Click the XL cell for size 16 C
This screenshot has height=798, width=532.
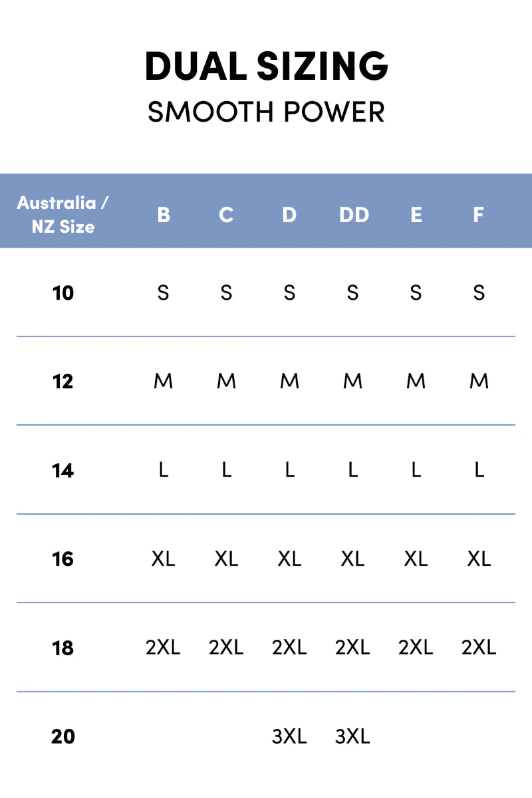(226, 559)
